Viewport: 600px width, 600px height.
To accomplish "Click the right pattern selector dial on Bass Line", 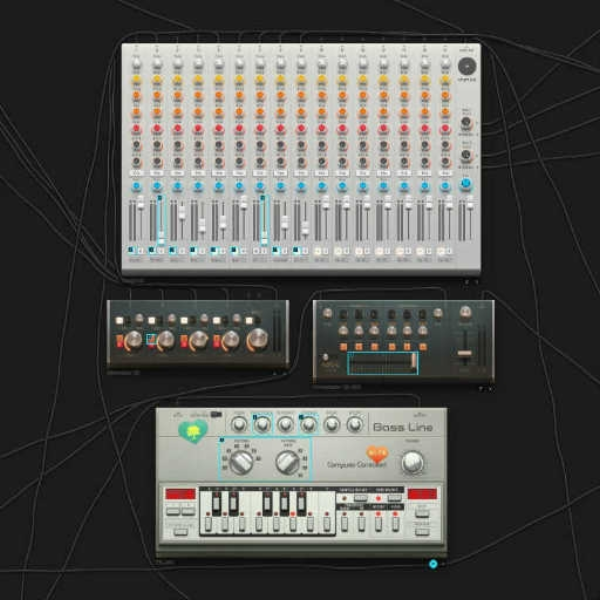I will pyautogui.click(x=288, y=462).
